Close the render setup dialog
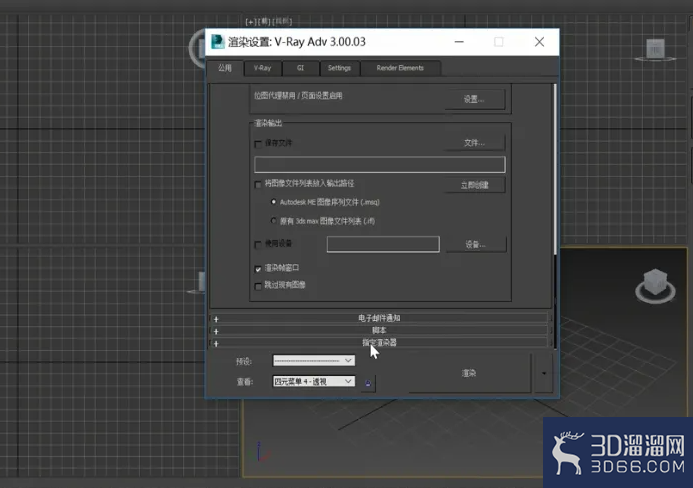The height and width of the screenshot is (488, 693). point(539,42)
